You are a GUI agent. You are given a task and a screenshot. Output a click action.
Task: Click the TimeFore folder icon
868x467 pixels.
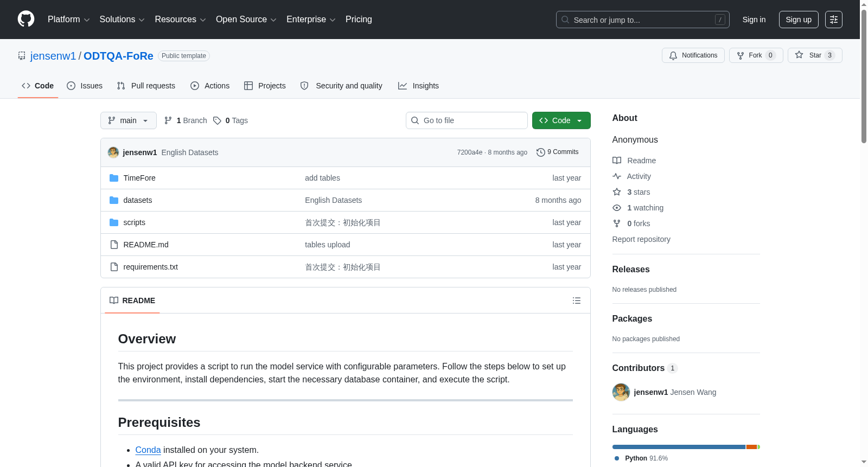(x=114, y=178)
